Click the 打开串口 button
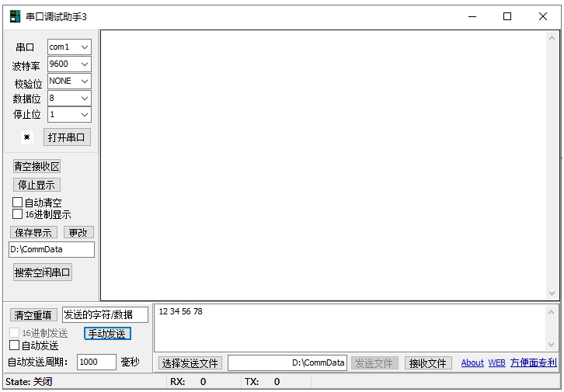Image resolution: width=564 pixels, height=392 pixels. 68,137
